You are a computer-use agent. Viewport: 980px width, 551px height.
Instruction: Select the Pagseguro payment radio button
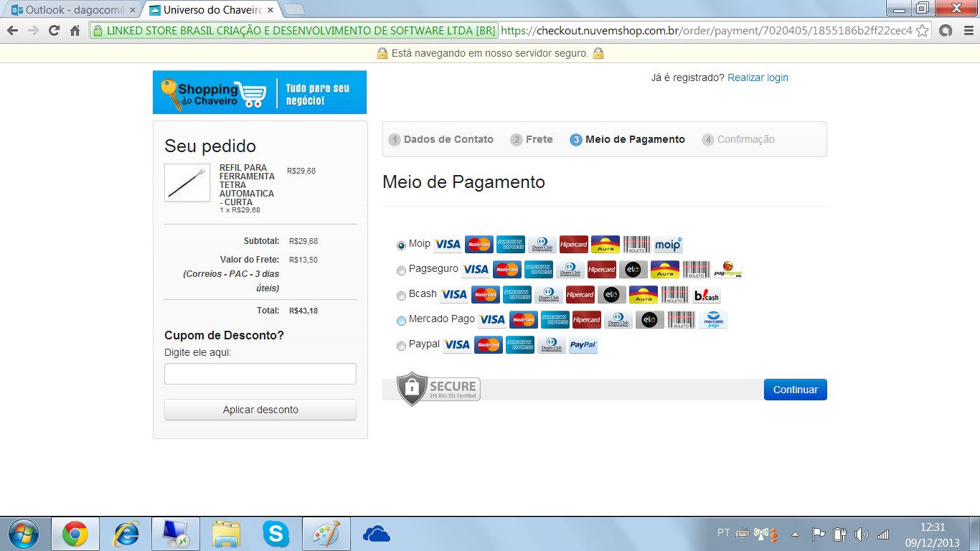coord(401,270)
